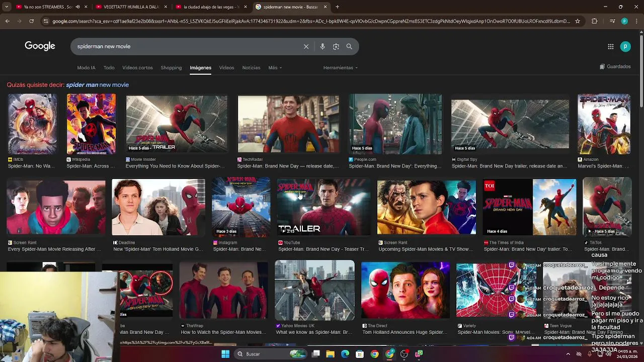Click the browser address bar URL
This screenshot has height=362, width=644.
tap(311, 21)
